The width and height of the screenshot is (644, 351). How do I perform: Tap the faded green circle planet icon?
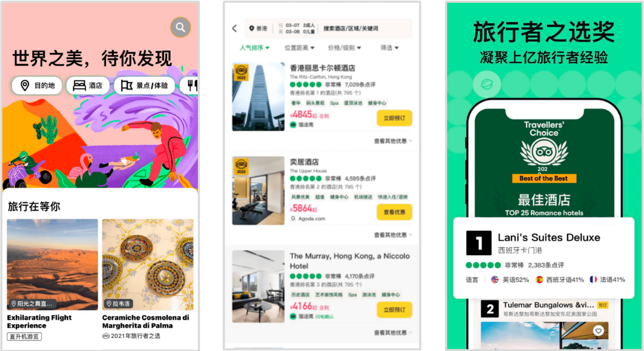click(x=487, y=84)
